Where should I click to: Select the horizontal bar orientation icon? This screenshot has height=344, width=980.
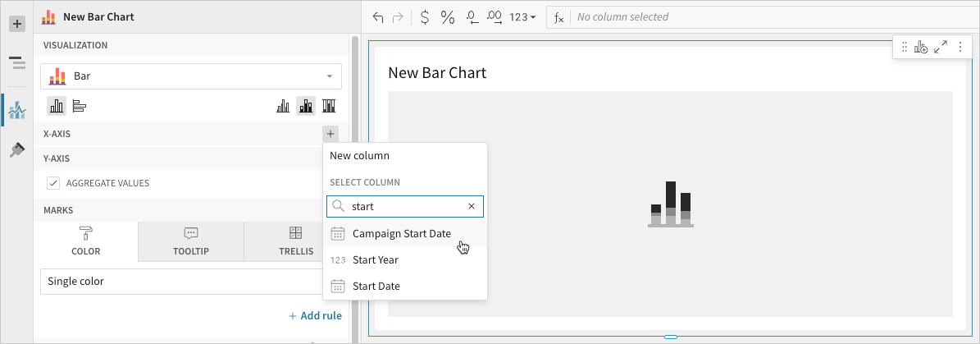pos(80,106)
